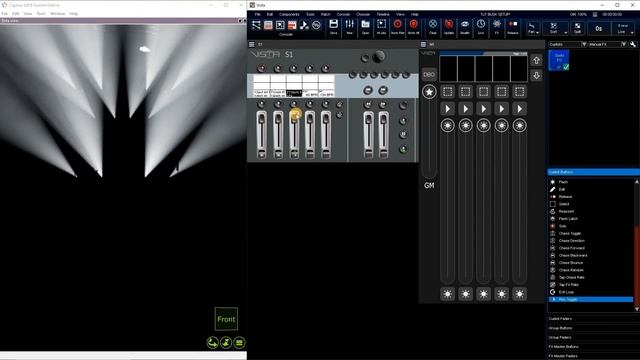This screenshot has width=640, height=360.
Task: Click the Split toolbar icon
Action: coord(578,28)
